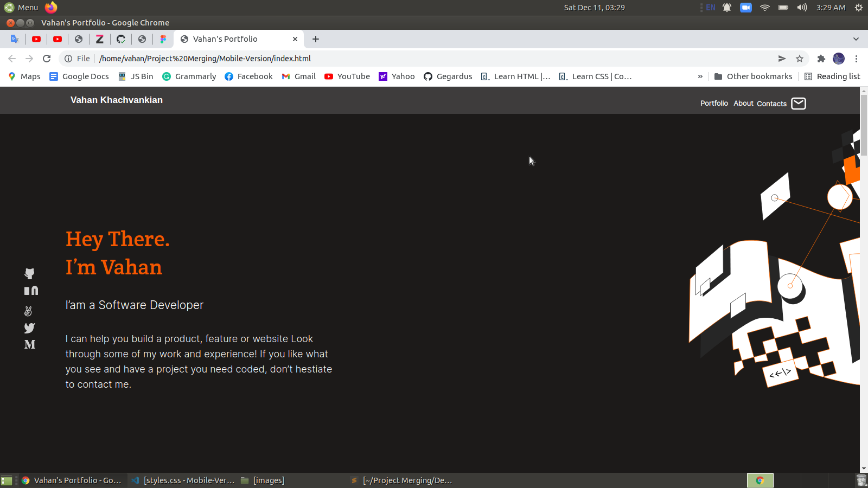Open the GitHub profile icon in sidebar

pyautogui.click(x=29, y=273)
